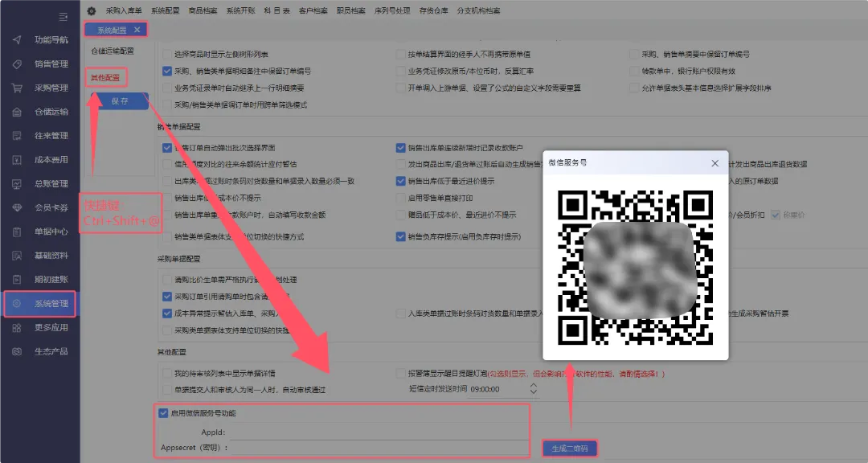Open 更多应用 from the sidebar grid icon
This screenshot has width=868, height=463.
[x=17, y=328]
